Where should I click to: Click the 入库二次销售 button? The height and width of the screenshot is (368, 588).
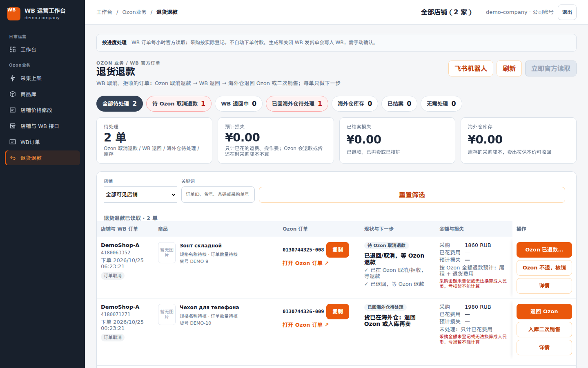pos(544,330)
